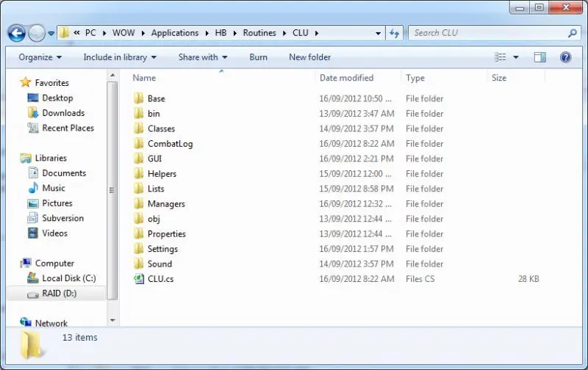Select the bin folder icon

tap(139, 114)
